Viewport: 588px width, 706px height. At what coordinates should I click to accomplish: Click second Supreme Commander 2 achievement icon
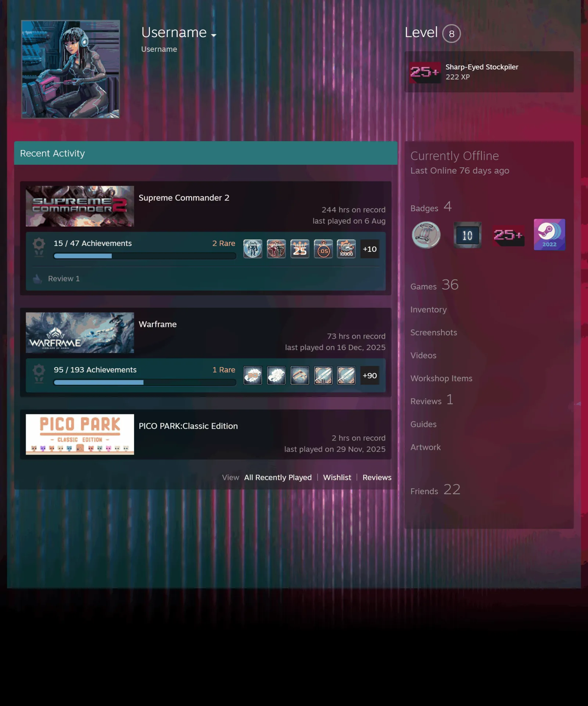pyautogui.click(x=276, y=249)
